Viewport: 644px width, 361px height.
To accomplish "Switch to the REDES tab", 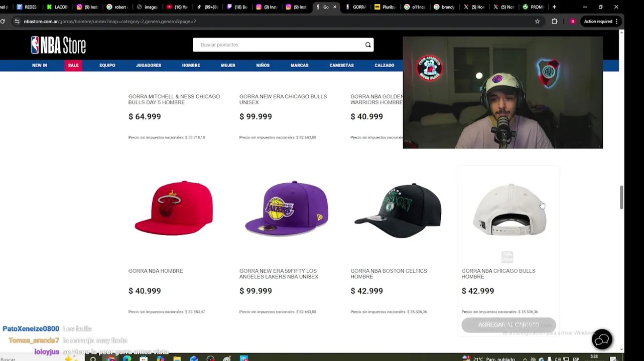I will click(27, 7).
